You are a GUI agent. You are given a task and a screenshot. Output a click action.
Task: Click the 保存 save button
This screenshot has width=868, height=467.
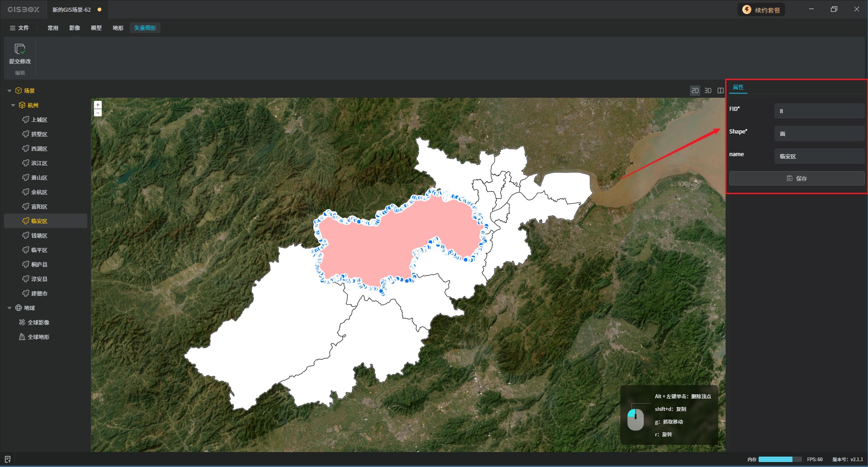[x=797, y=178]
